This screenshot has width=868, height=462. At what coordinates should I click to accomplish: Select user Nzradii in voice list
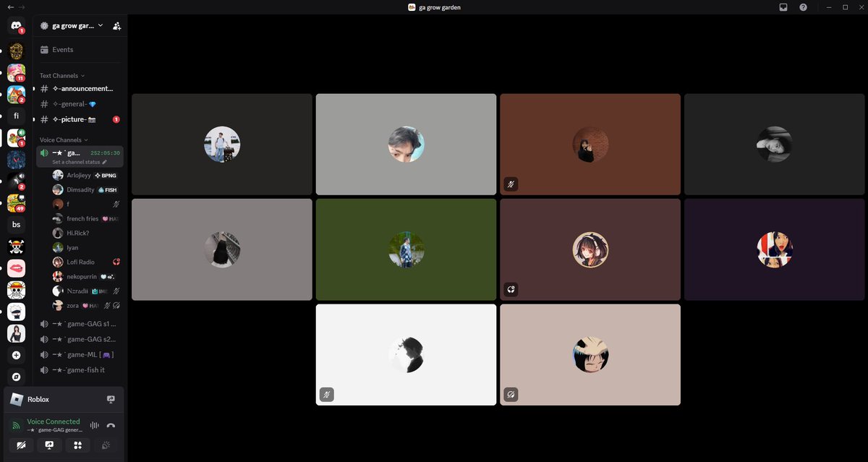[x=87, y=291]
